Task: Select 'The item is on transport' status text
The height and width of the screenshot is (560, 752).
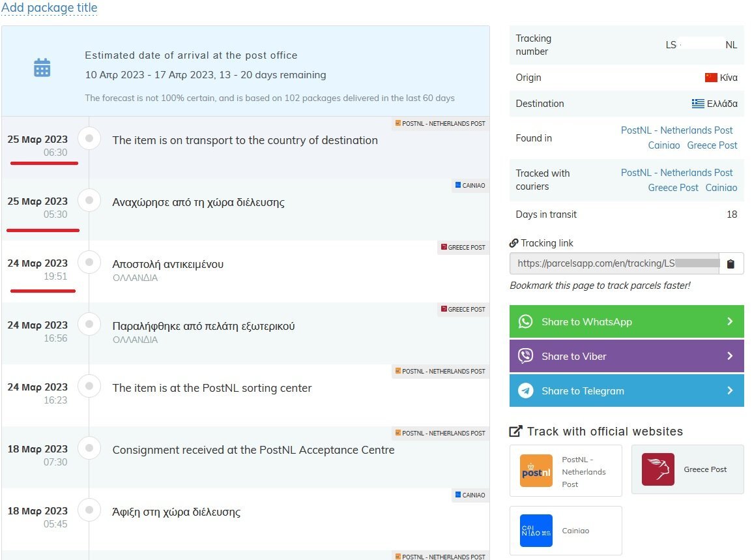Action: tap(245, 140)
